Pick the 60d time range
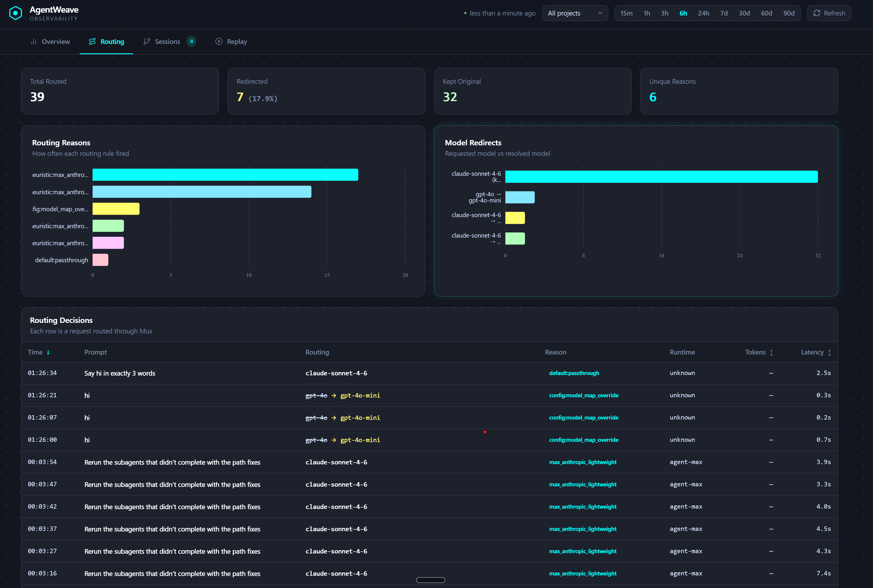873x588 pixels. 766,13
